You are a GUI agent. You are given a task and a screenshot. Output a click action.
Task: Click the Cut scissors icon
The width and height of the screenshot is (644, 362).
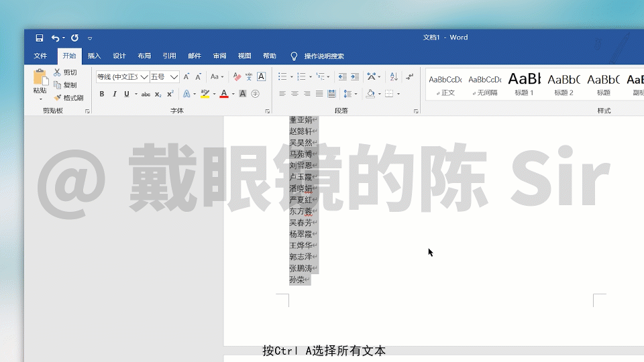click(x=57, y=72)
